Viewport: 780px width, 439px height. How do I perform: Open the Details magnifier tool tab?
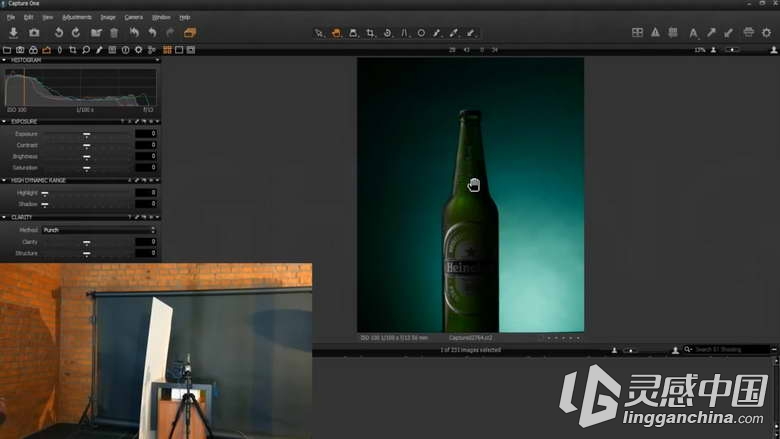[86, 50]
